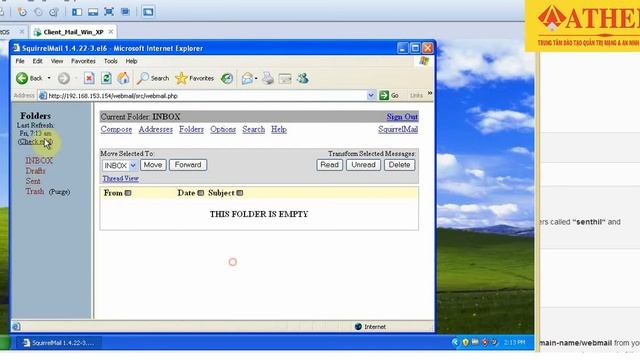Click the snapshot manager icon in VM toolbar
The height and width of the screenshot is (360, 640).
point(53,12)
